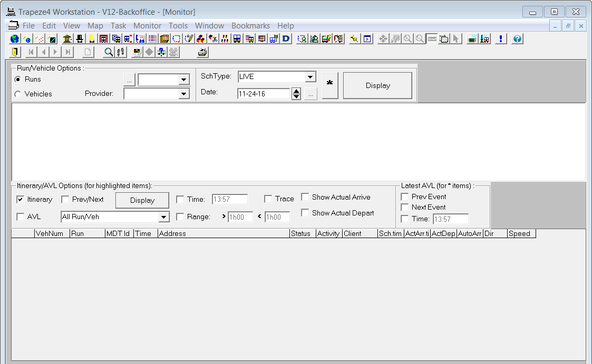Click the blue exclamation mark icon
This screenshot has width=592, height=364.
[x=500, y=38]
